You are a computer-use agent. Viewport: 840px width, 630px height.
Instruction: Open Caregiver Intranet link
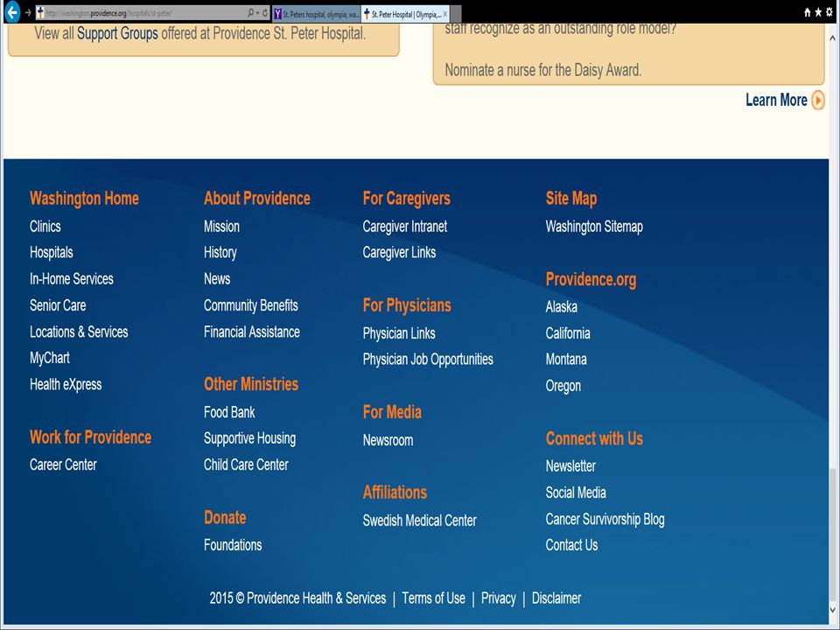click(x=405, y=227)
